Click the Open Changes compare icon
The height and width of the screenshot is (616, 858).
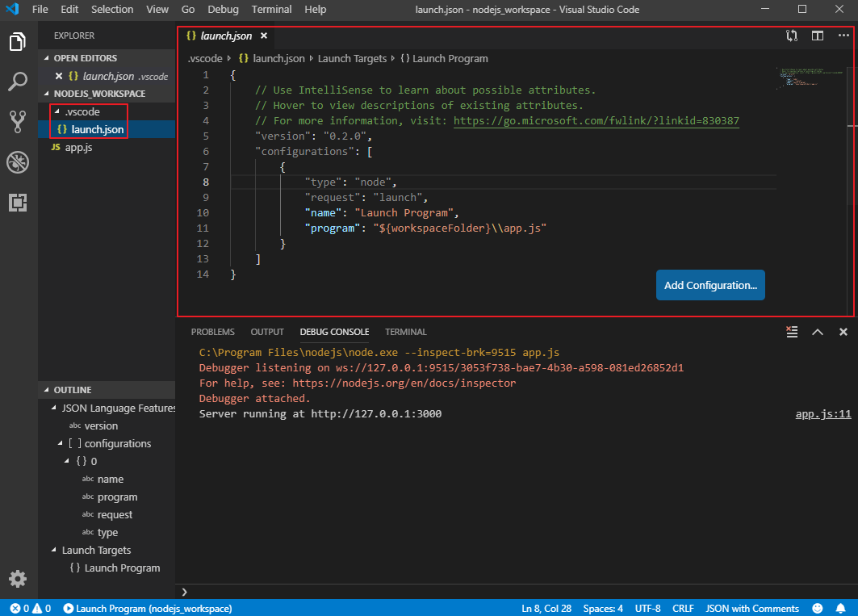pyautogui.click(x=792, y=36)
